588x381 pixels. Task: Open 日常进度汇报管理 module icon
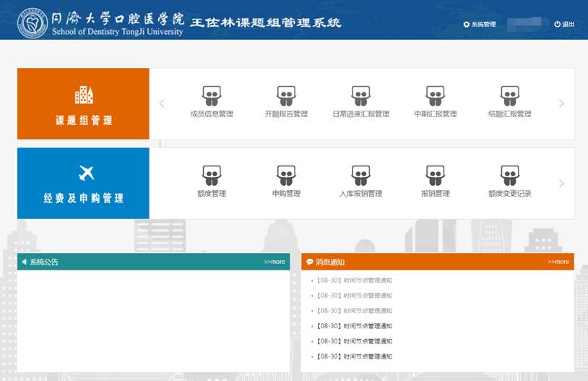tap(360, 96)
